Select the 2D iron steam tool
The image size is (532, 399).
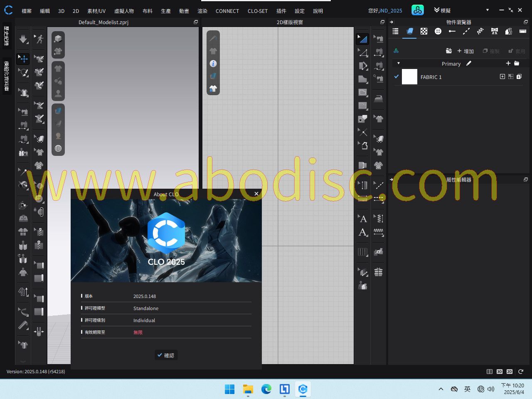[x=379, y=99]
